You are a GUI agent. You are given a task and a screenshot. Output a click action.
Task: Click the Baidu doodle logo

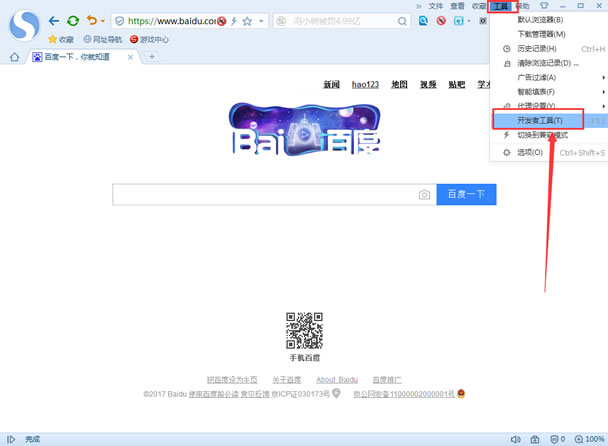click(304, 129)
